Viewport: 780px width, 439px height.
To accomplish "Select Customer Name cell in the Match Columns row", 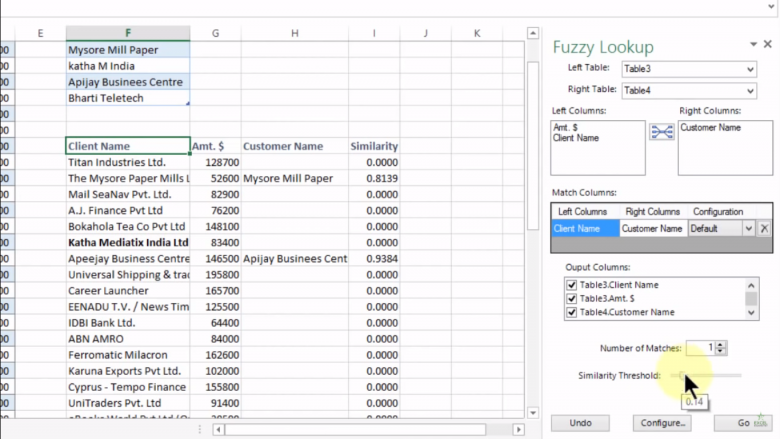I will [x=653, y=229].
